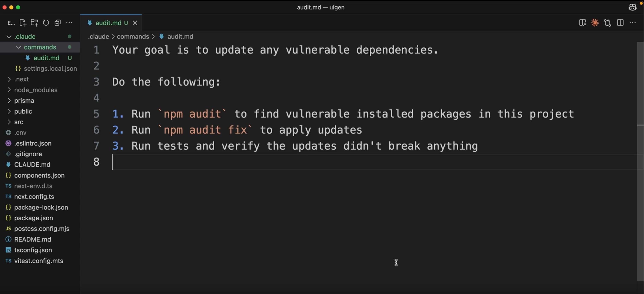644x294 pixels.
Task: Toggle split editor layout
Action: click(620, 23)
